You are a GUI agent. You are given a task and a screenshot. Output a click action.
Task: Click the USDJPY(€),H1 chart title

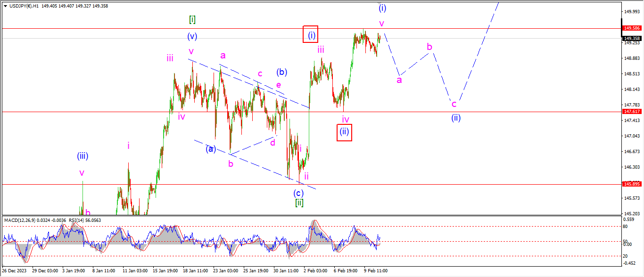pyautogui.click(x=24, y=5)
